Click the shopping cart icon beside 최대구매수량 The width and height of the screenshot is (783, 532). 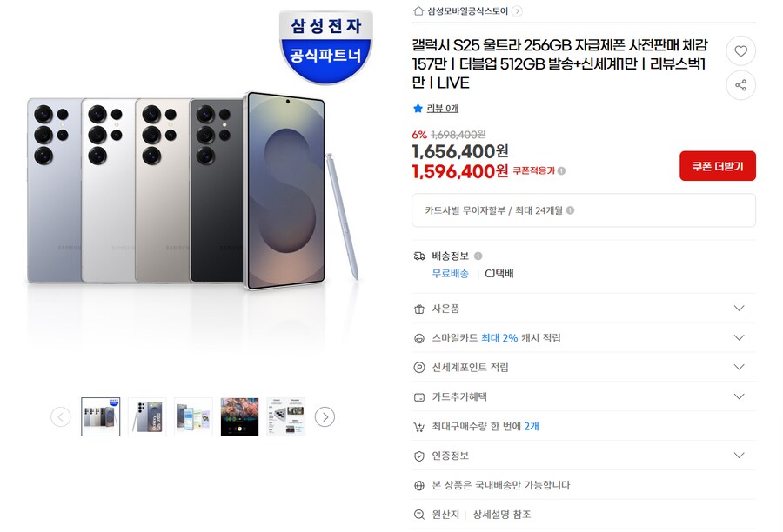click(x=418, y=426)
